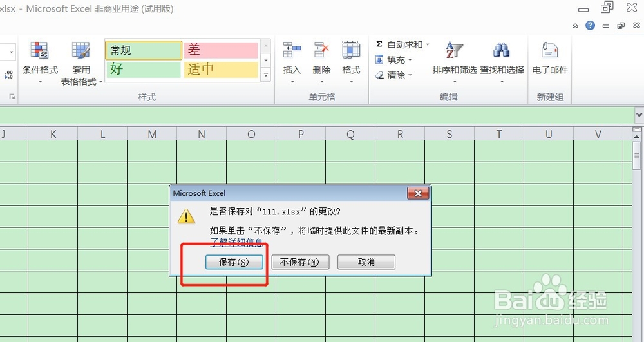Open the 删除 dropdown arrow
644x342 pixels.
coord(321,82)
